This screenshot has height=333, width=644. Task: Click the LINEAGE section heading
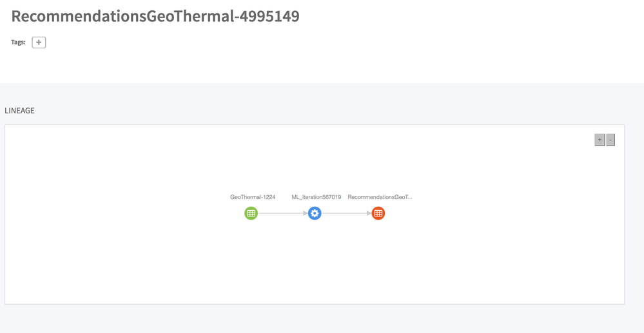point(19,111)
